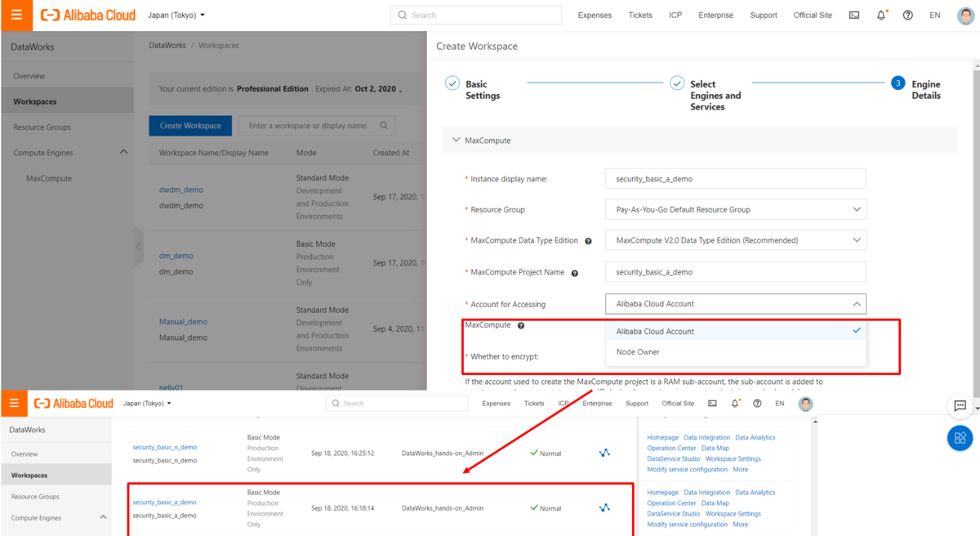
Task: Collapse the sidebar using the left-arrow handle
Action: coord(139,246)
